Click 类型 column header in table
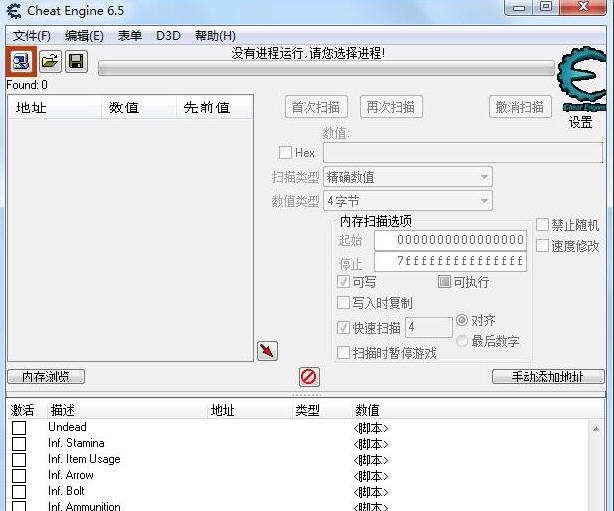The width and height of the screenshot is (614, 511). [307, 410]
